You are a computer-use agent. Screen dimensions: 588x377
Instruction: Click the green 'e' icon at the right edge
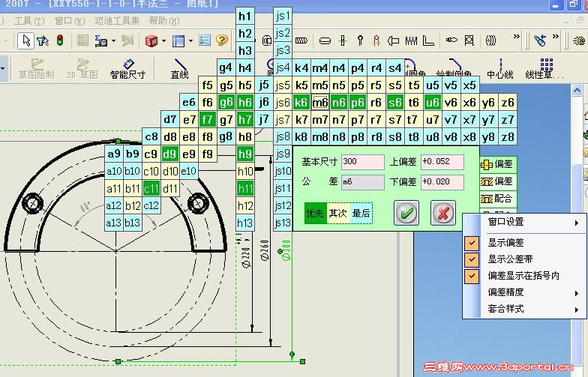[580, 40]
